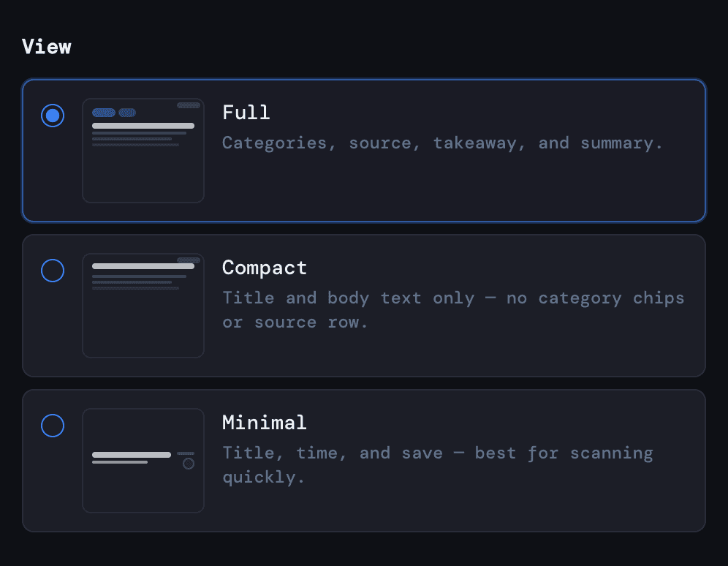Click the "Compact" option title
Viewport: 728px width, 566px height.
(x=265, y=268)
